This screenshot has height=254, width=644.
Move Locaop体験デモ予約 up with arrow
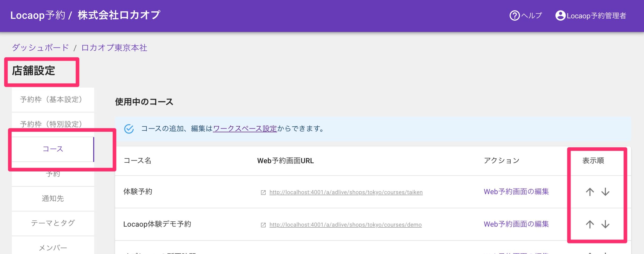click(590, 224)
